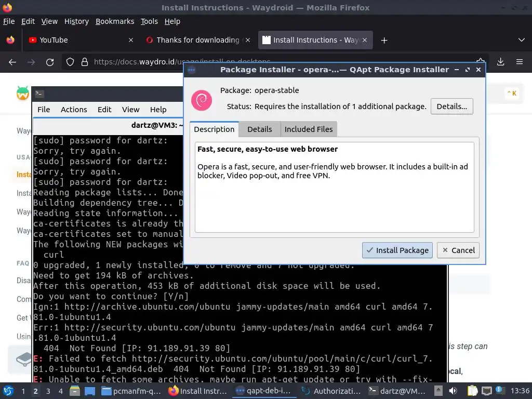This screenshot has width=532, height=399.
Task: Open Firefox File menu
Action: coord(9,21)
